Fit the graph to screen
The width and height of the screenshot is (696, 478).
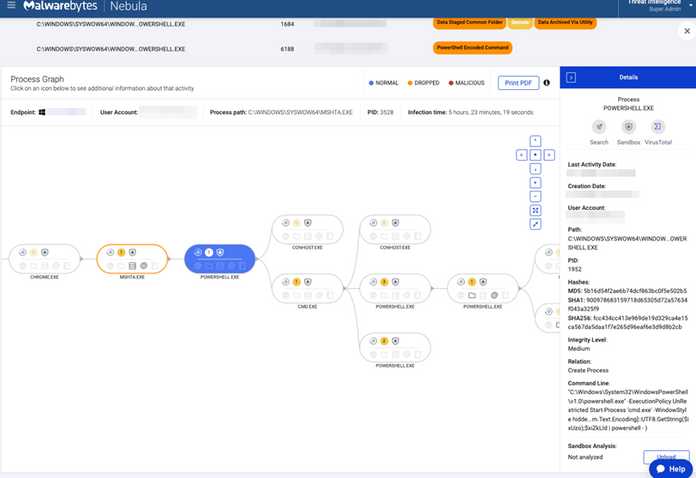(535, 210)
